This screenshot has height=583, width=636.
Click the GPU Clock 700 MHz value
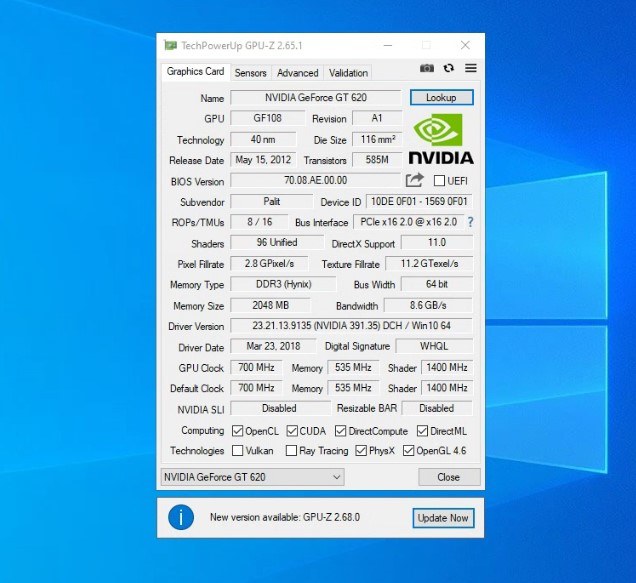click(256, 367)
